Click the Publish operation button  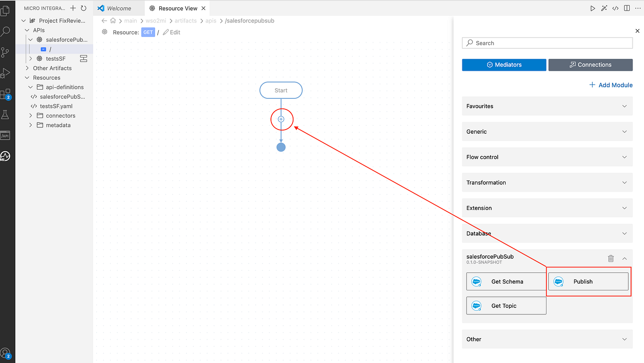tap(588, 282)
